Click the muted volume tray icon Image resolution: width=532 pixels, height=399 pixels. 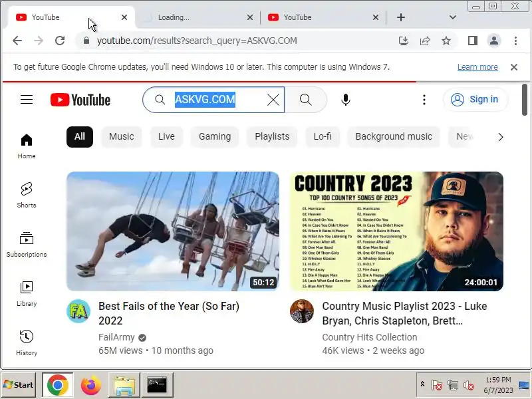click(469, 386)
